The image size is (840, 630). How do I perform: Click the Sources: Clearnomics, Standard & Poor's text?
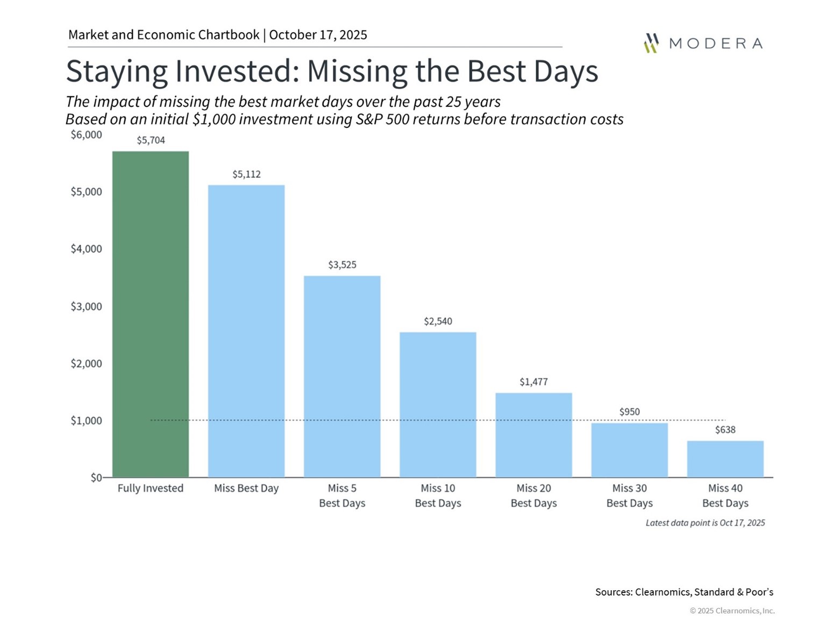684,592
